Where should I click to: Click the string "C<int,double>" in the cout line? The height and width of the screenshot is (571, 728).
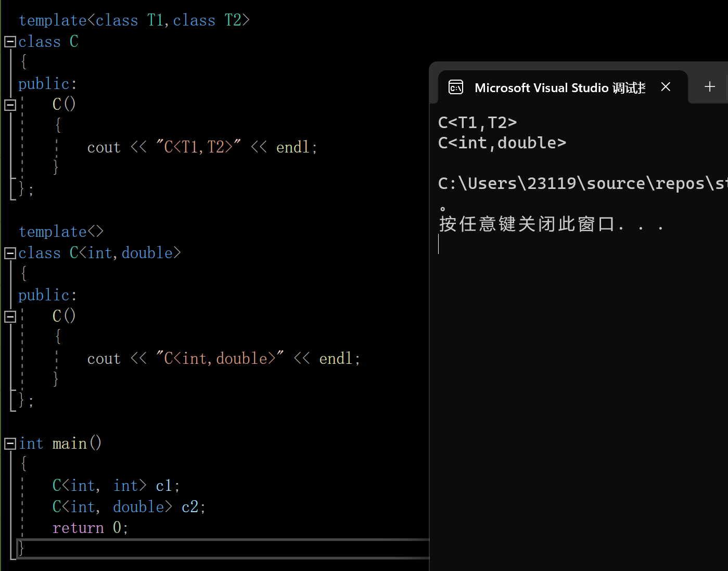tap(220, 359)
